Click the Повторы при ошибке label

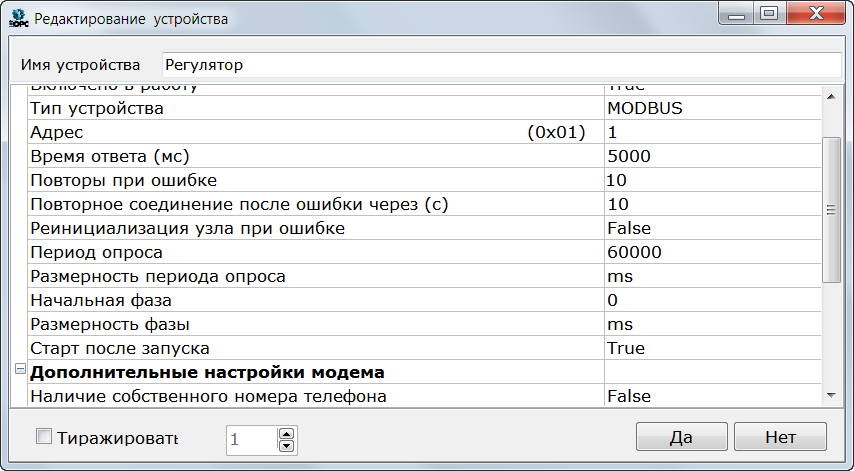124,180
